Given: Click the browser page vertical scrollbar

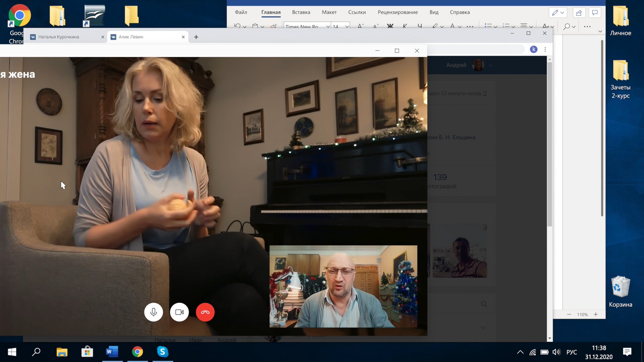Looking at the screenshot, I should 549,144.
